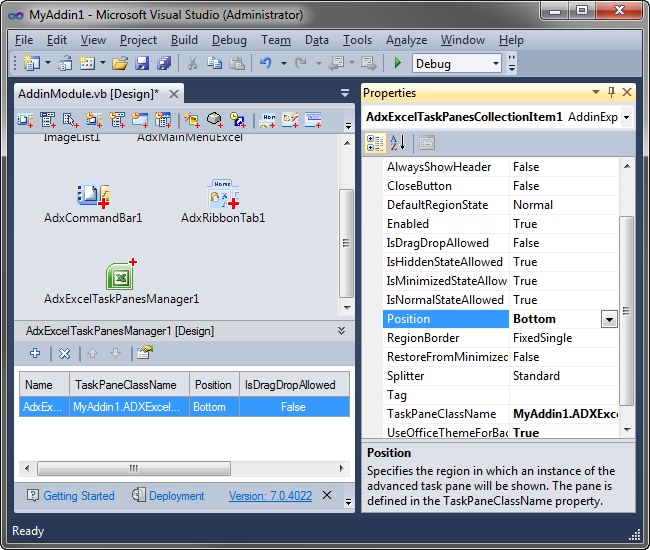Click the Open File folder icon

(120, 63)
